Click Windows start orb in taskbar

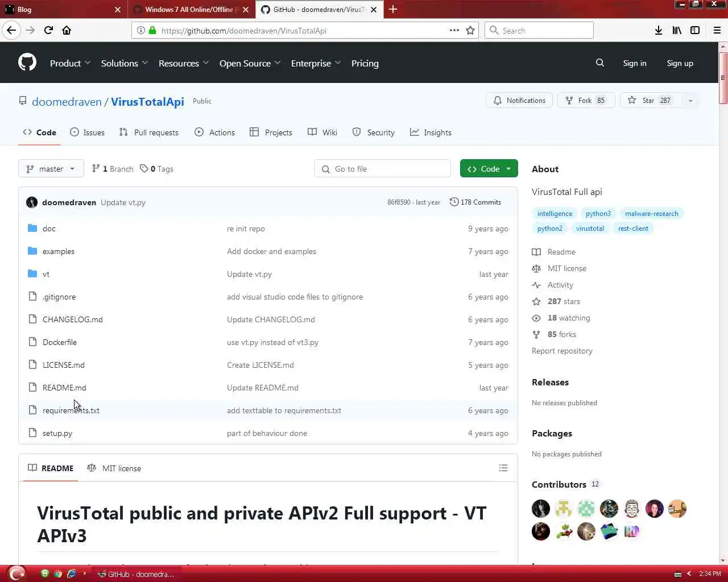point(17,573)
